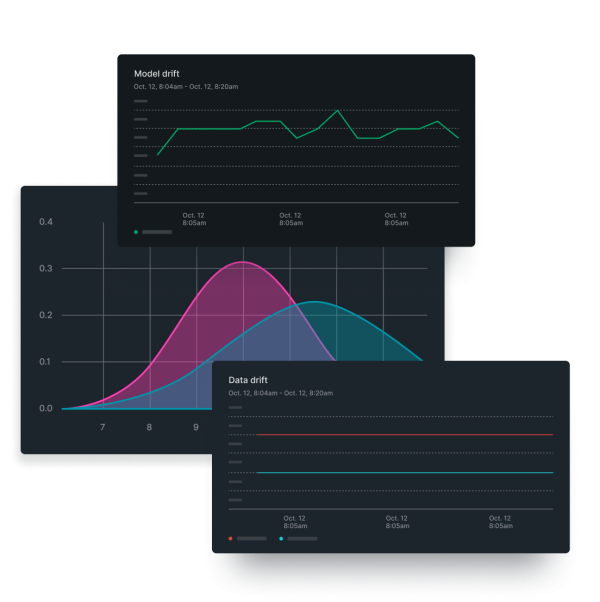Select the Model drift date range subtitle
The image size is (600, 602).
tap(186, 87)
